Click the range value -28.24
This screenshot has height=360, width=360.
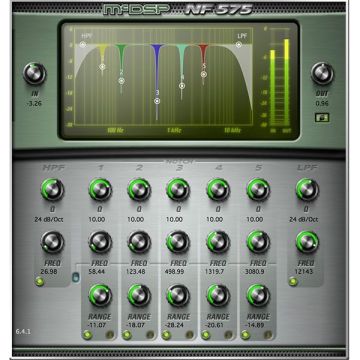175,324
